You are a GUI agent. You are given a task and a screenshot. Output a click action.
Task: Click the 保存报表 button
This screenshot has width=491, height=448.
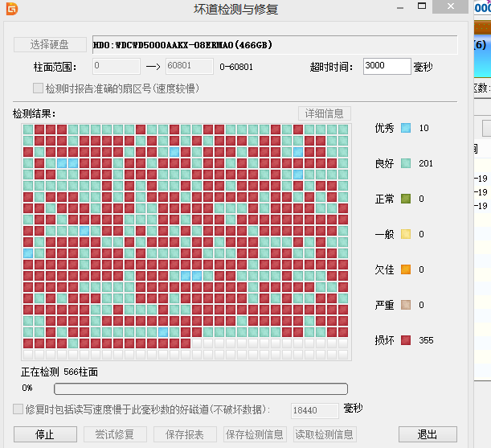click(x=185, y=434)
